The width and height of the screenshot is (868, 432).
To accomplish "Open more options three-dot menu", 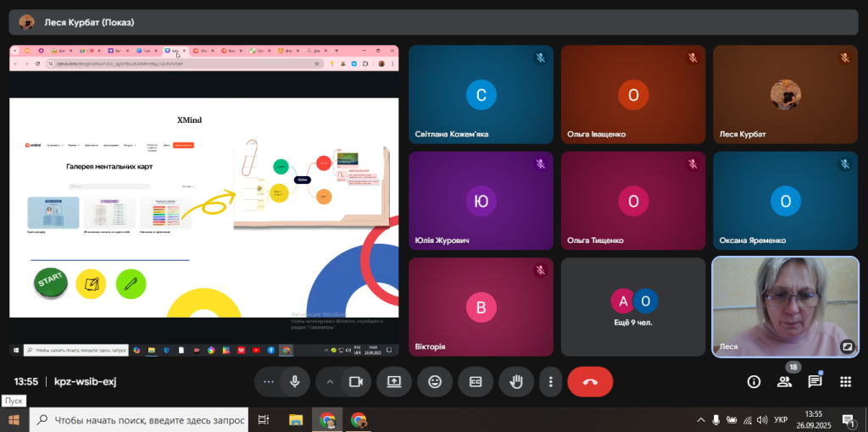I will [x=551, y=381].
